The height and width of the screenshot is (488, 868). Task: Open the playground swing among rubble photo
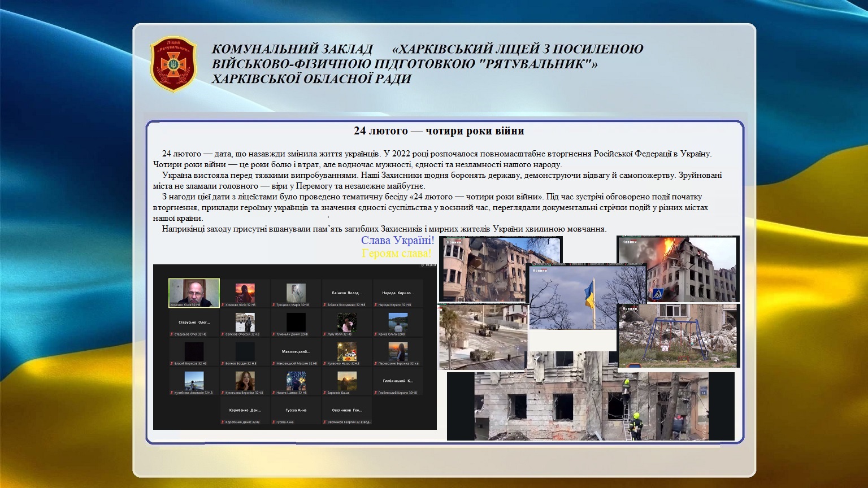[678, 335]
